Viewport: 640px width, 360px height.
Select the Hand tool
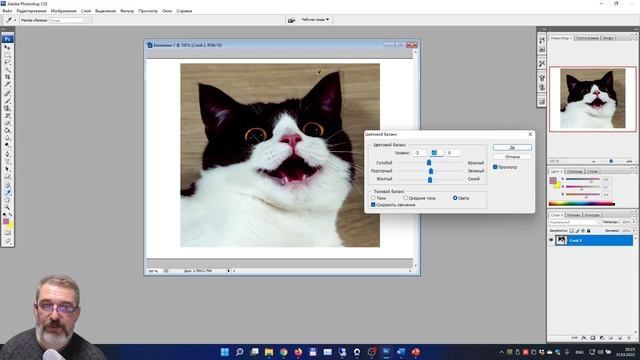pos(7,200)
